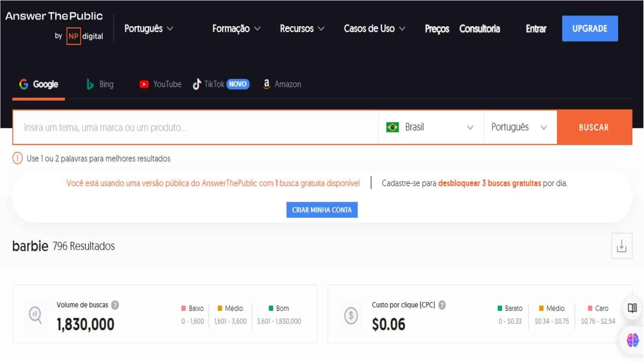Click the search topic input field
This screenshot has height=362, width=644.
tap(195, 127)
